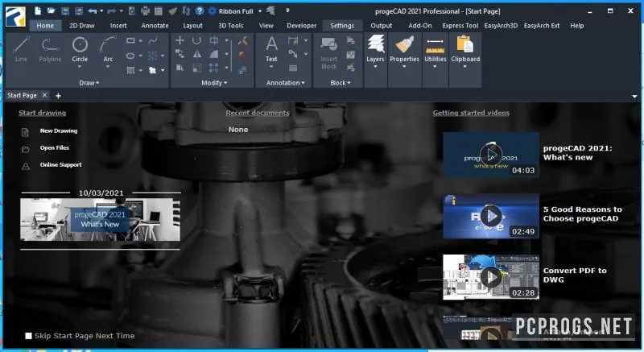Open the Annotate ribbon tab
Image resolution: width=644 pixels, height=352 pixels.
pos(155,26)
